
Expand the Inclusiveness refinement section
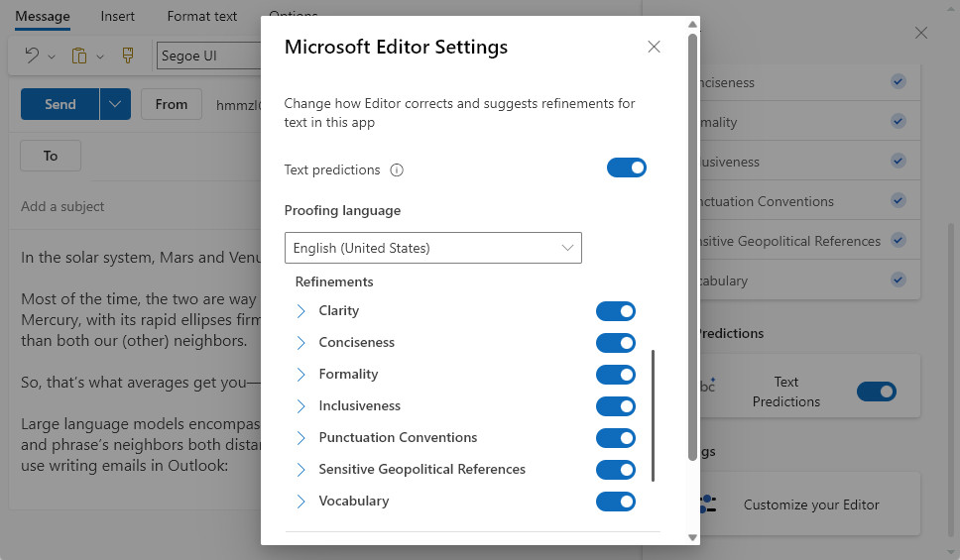tap(300, 406)
